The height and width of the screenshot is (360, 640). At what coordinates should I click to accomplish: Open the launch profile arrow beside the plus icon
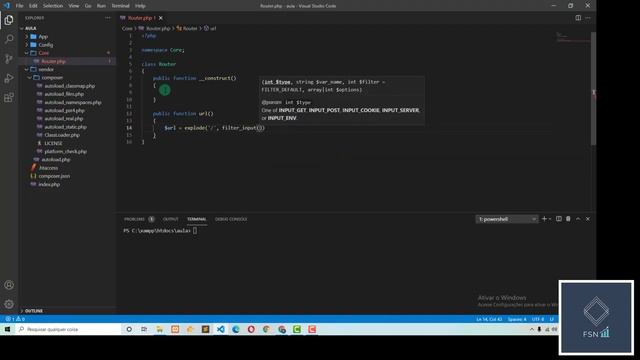click(x=550, y=219)
